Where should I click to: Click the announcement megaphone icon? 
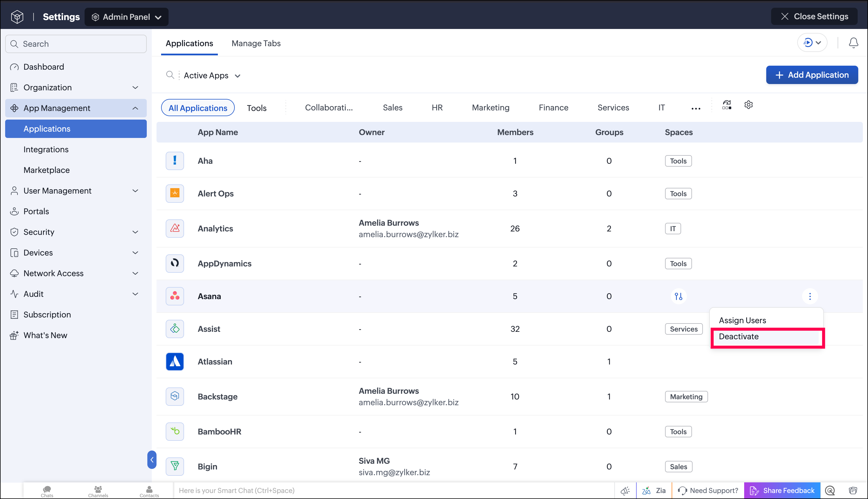click(x=625, y=490)
